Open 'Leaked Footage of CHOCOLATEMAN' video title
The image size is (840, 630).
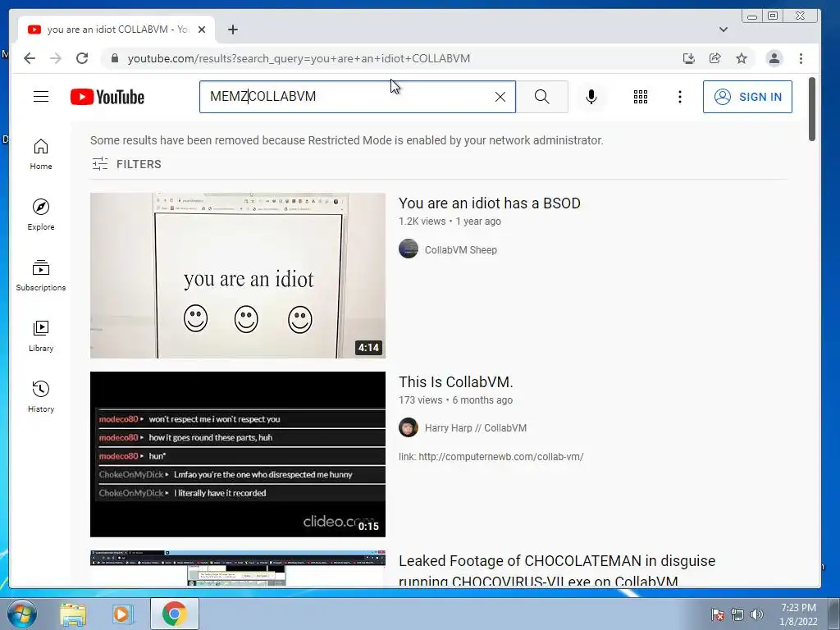(x=557, y=571)
